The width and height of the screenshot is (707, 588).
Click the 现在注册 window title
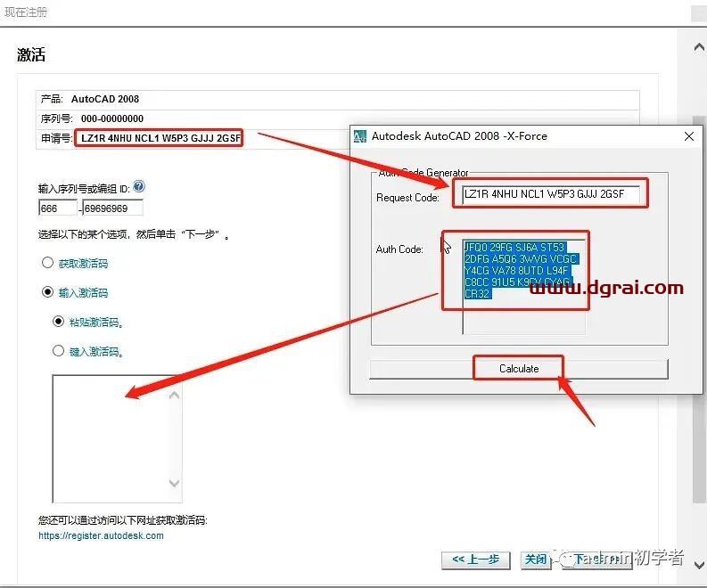[x=26, y=12]
